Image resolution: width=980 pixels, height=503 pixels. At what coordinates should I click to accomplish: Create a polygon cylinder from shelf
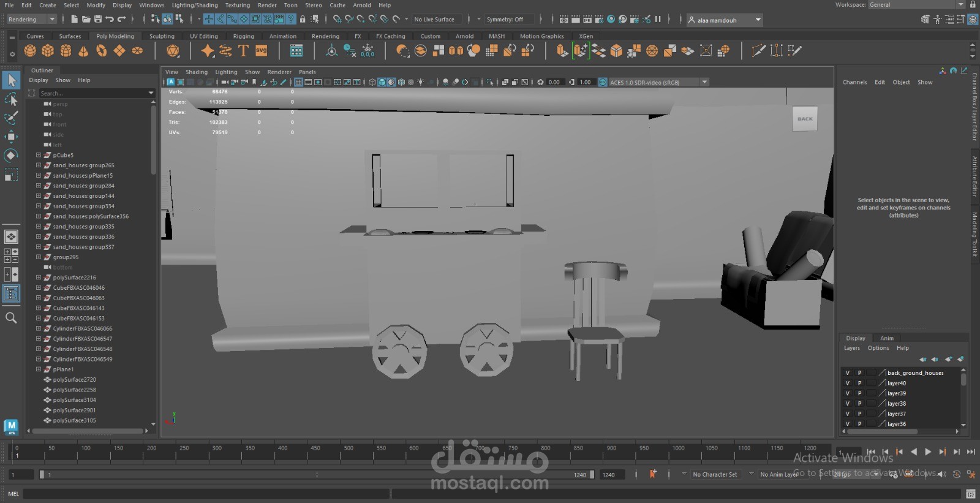click(66, 51)
